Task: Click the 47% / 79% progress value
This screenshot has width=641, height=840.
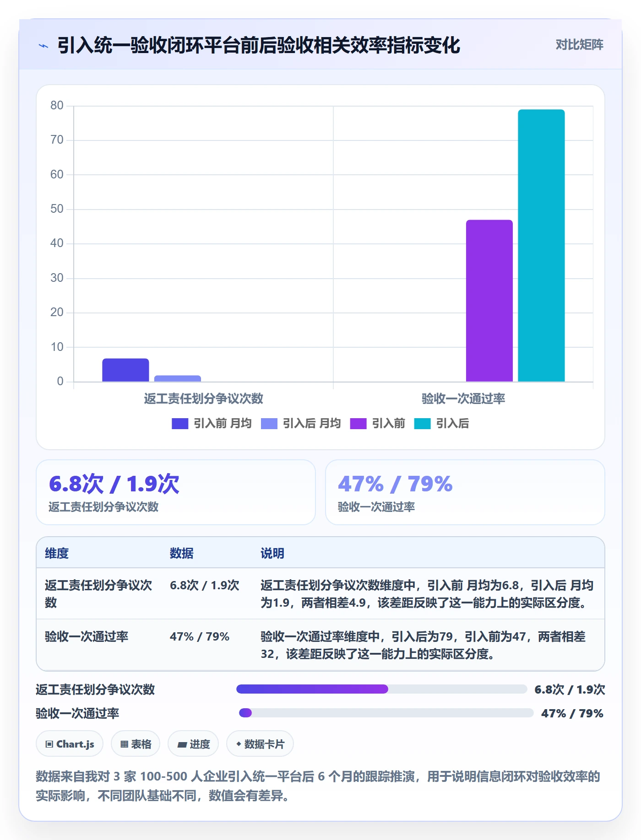Action: [572, 713]
